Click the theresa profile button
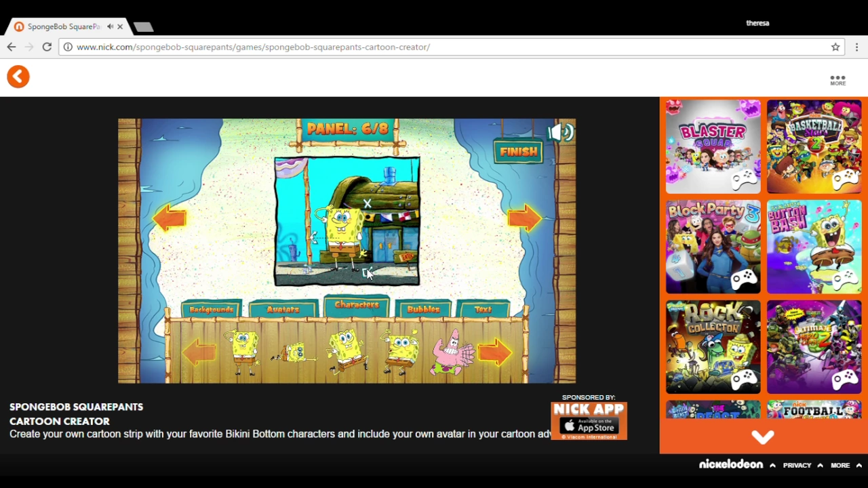The height and width of the screenshot is (488, 868). coord(757,23)
